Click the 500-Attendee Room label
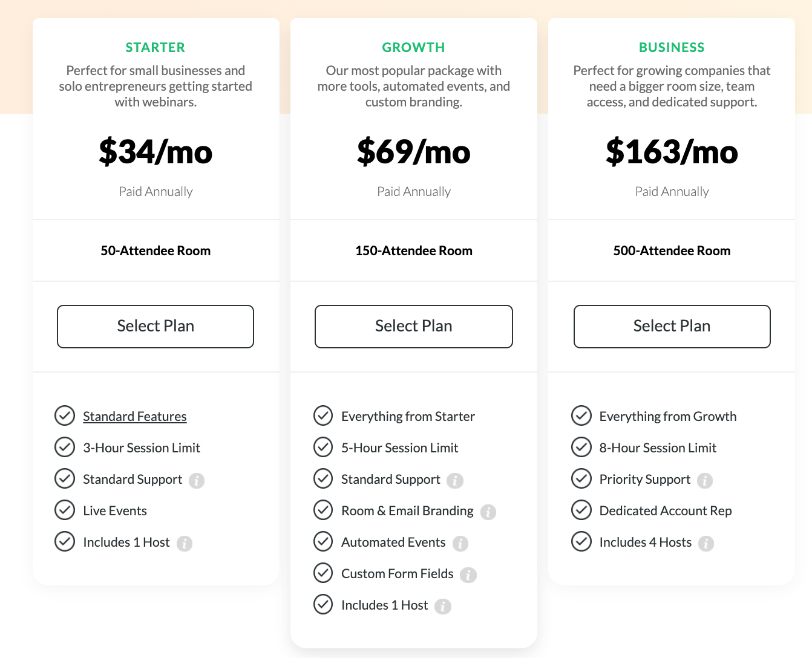 [672, 251]
